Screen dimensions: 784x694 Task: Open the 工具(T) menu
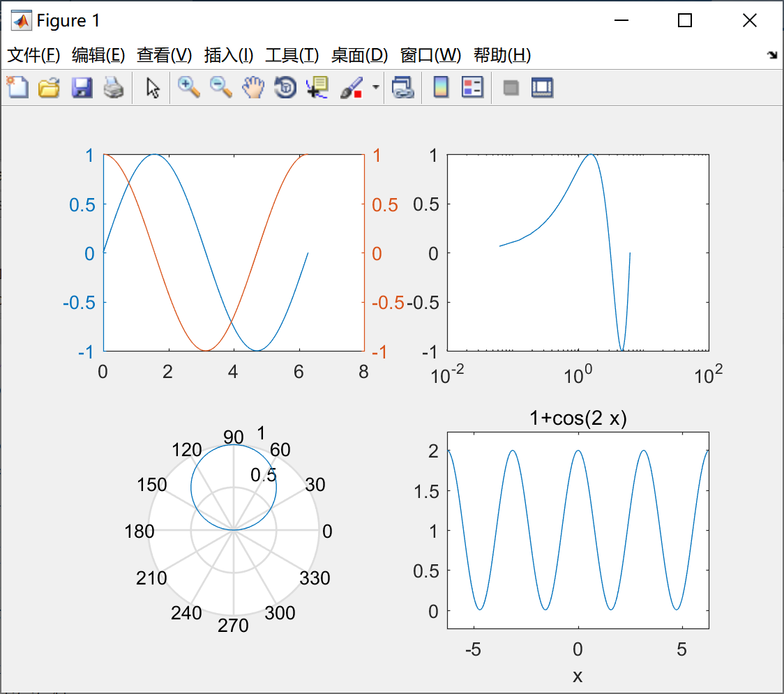[293, 55]
